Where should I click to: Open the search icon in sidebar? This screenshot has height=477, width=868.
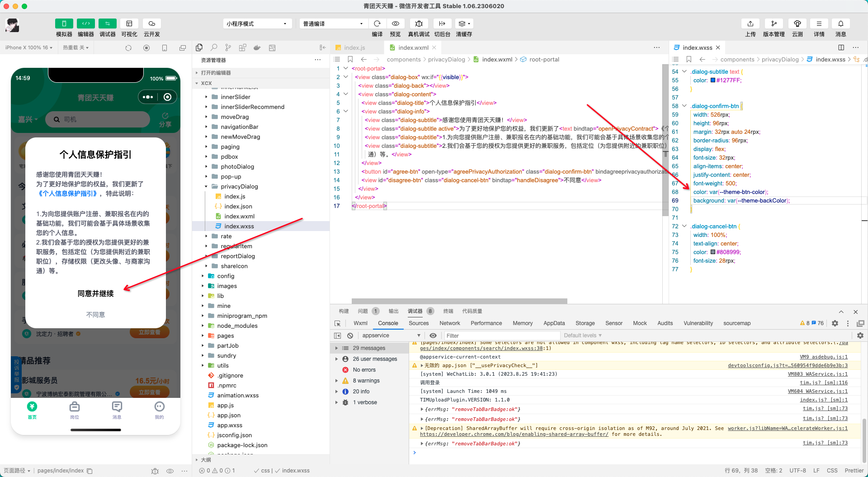coord(214,47)
